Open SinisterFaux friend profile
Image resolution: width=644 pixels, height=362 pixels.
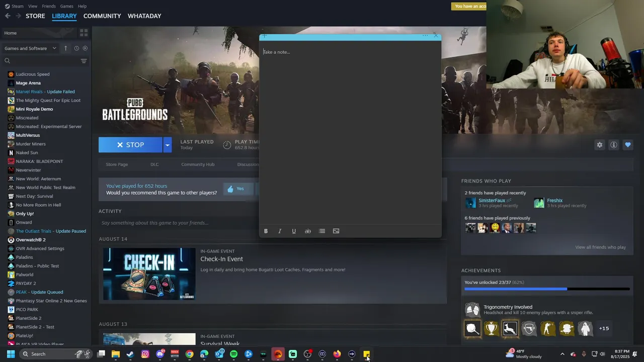pos(492,201)
